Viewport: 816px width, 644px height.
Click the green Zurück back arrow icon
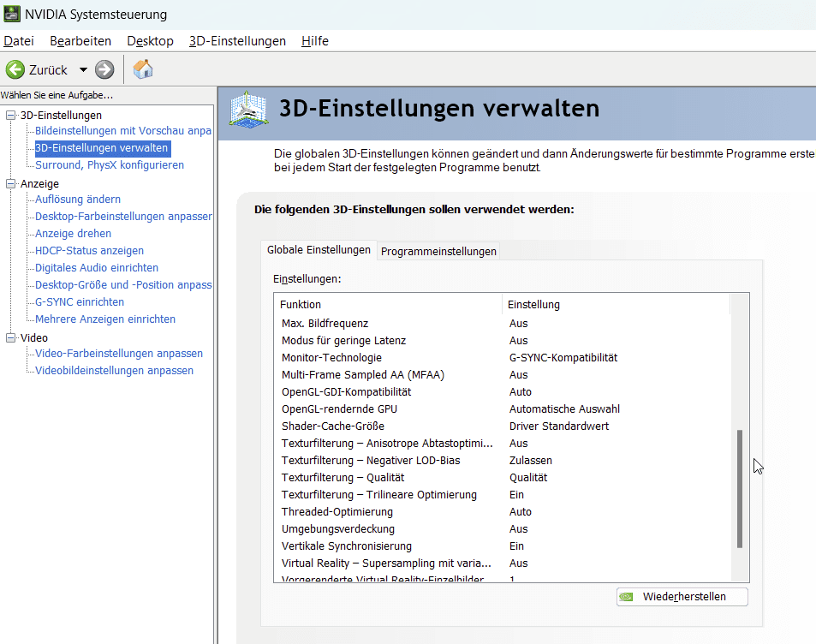point(15,69)
